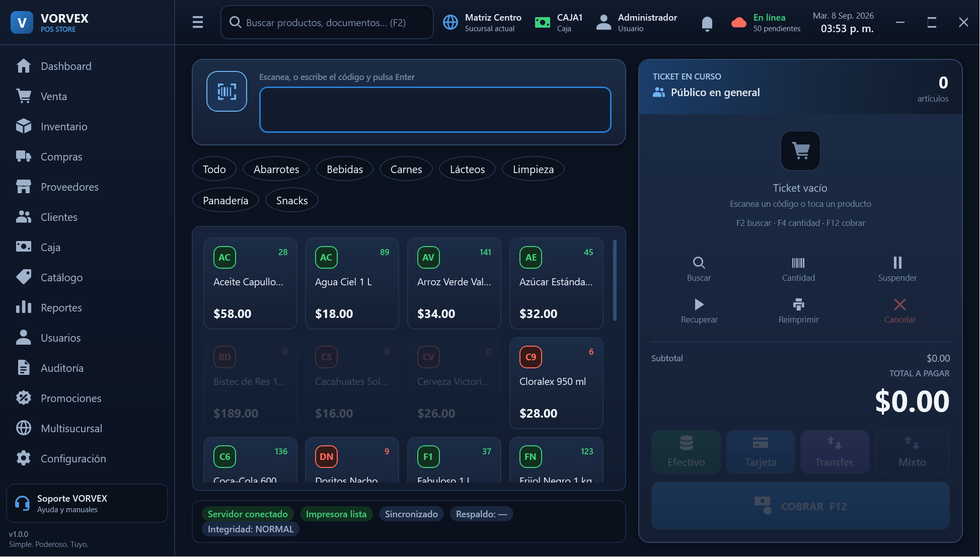980x557 pixels.
Task: Click the VORVEX logo icon
Action: 22,22
